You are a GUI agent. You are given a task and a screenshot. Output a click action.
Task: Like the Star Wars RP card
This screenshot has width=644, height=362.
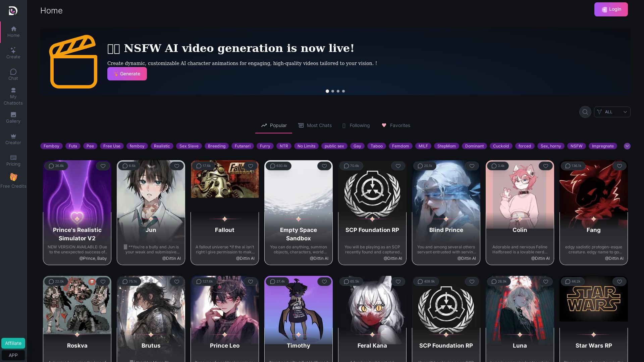click(620, 282)
